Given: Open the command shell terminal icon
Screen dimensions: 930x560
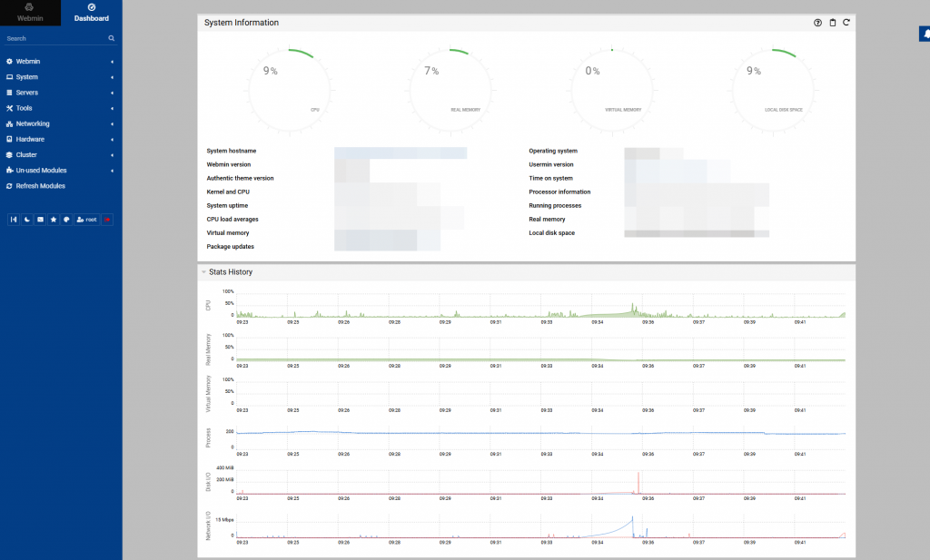Looking at the screenshot, I should coord(40,220).
